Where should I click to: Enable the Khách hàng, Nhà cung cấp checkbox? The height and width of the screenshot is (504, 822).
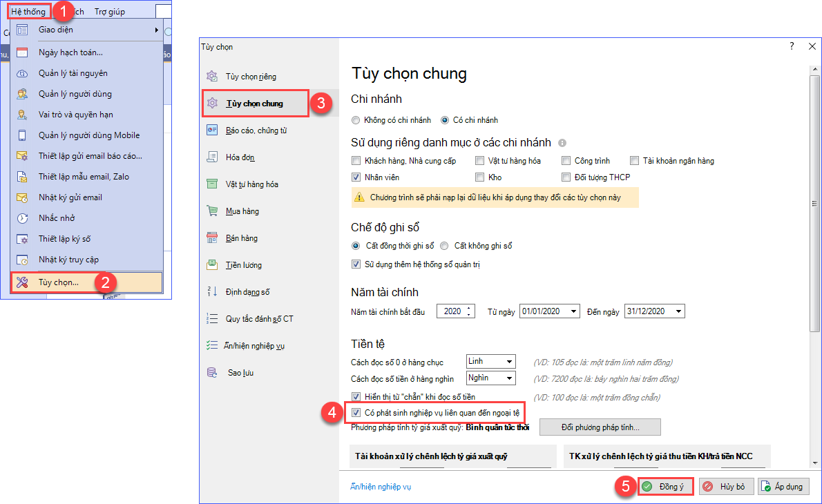tap(356, 161)
